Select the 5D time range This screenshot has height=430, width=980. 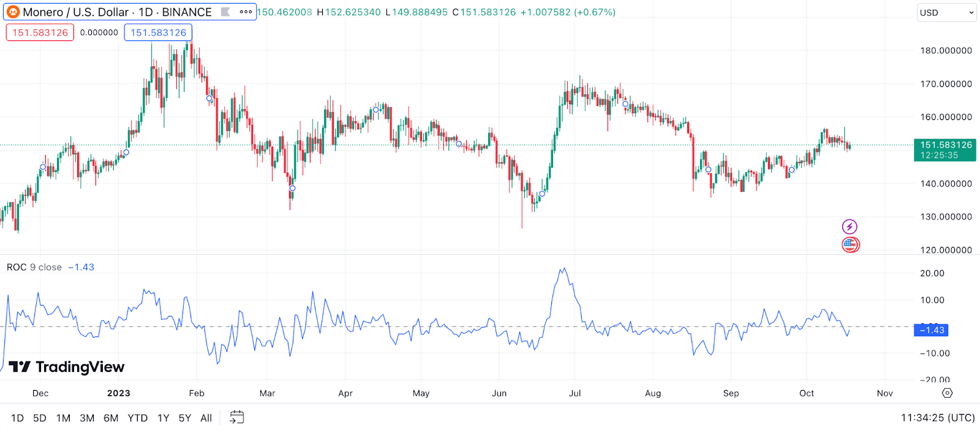(x=40, y=418)
